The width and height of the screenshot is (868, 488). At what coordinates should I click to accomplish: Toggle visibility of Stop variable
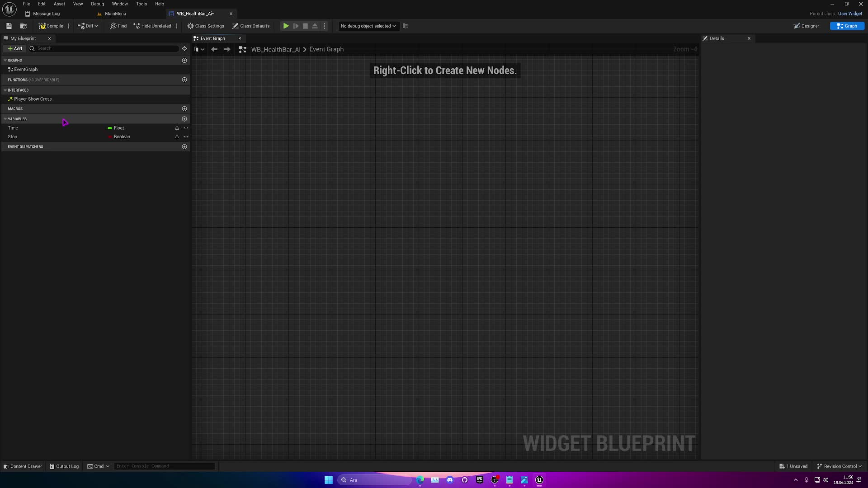point(185,136)
